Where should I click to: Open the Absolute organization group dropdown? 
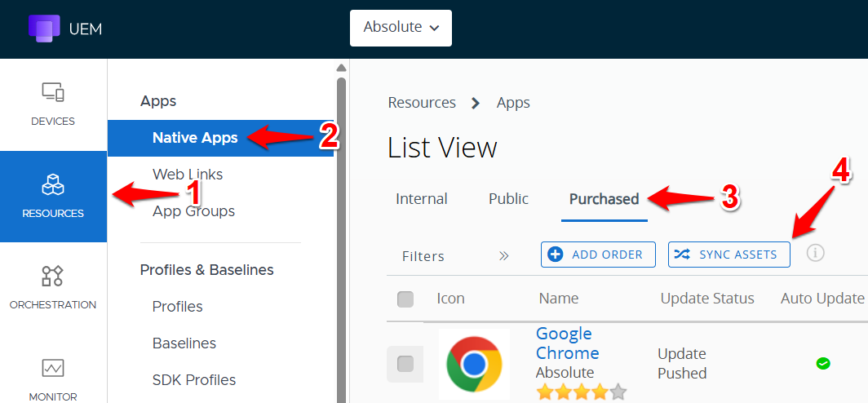point(401,28)
